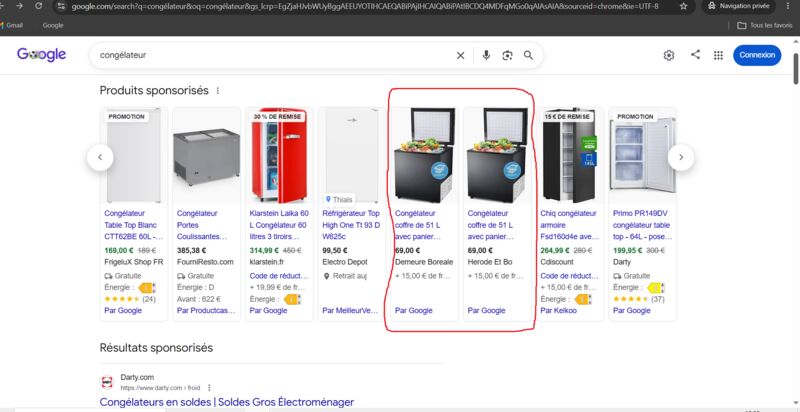Viewport: 800px width, 412px height.
Task: Open the Tous les favoris folder
Action: click(765, 25)
